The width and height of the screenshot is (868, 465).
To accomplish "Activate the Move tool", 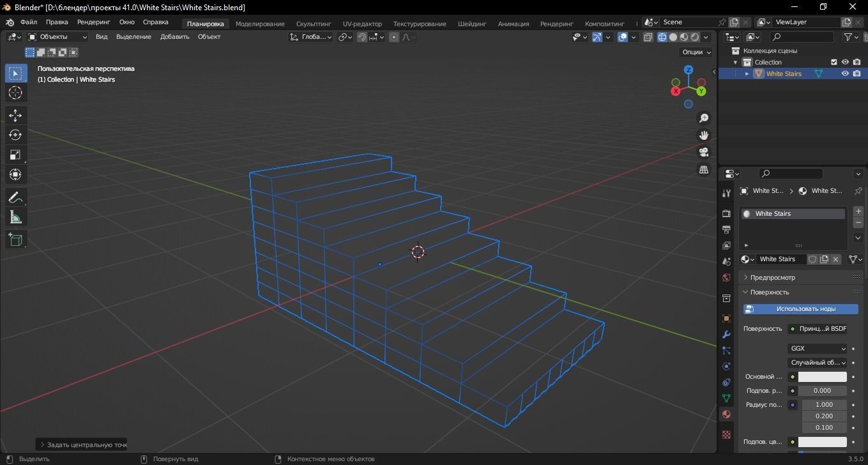I will tap(15, 115).
